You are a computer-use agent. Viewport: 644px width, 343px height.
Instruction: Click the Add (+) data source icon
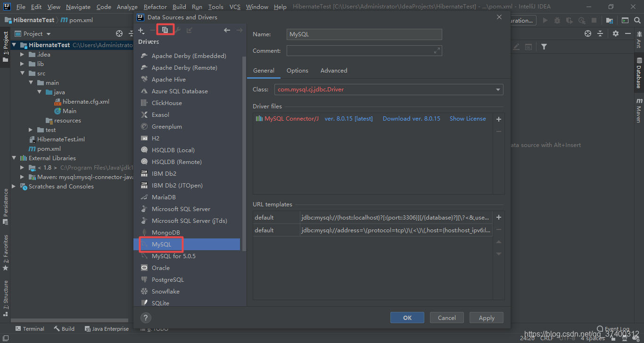click(141, 30)
